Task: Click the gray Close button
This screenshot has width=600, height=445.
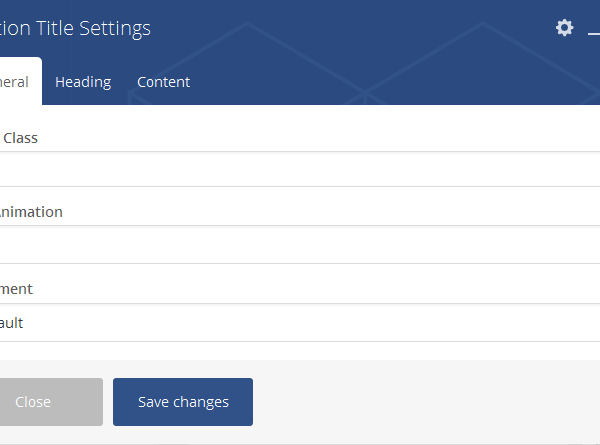Action: (x=48, y=402)
